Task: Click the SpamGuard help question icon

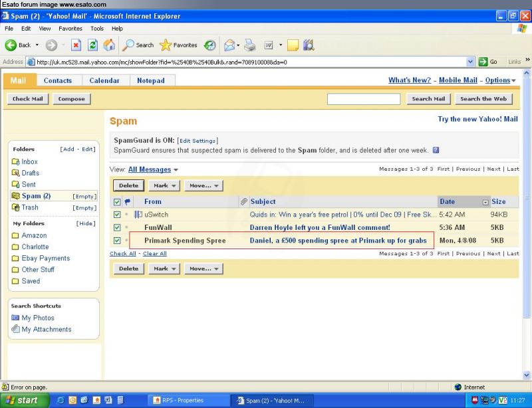Action: click(436, 150)
